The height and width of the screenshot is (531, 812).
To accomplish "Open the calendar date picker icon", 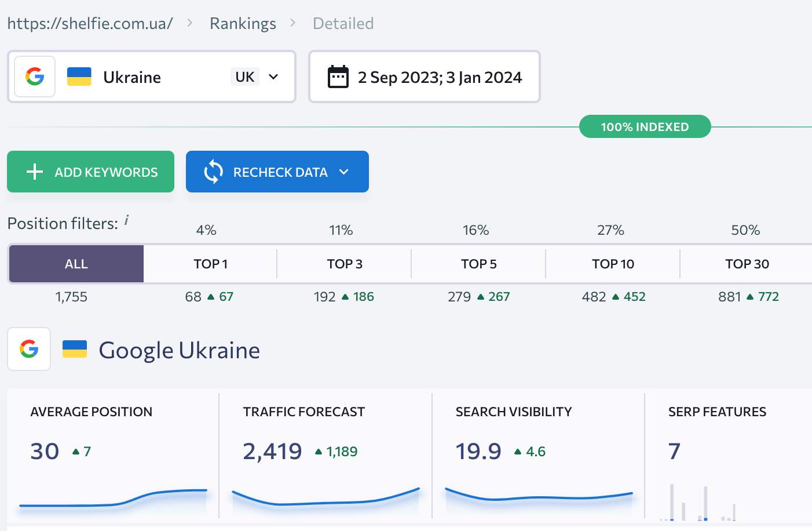I will pos(338,76).
